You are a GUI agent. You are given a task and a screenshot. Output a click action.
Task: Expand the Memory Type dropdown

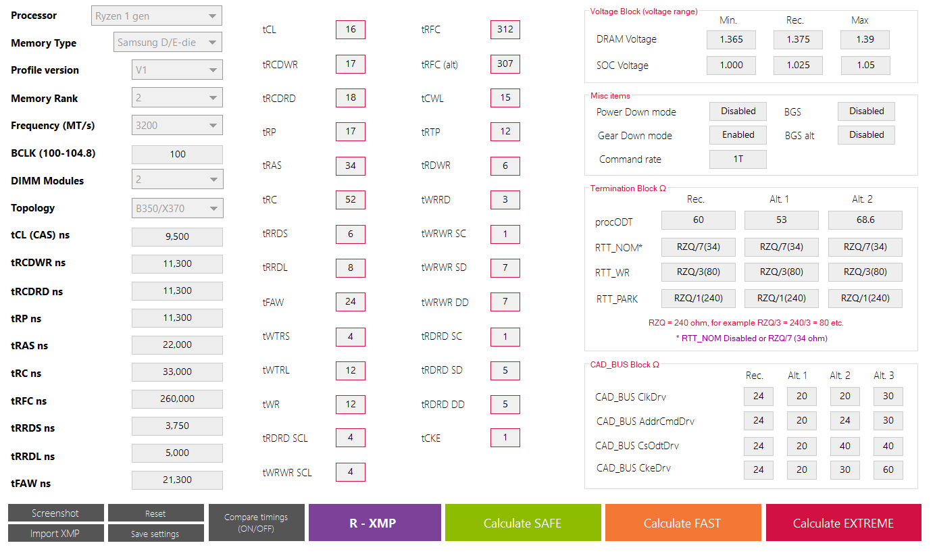[x=168, y=43]
